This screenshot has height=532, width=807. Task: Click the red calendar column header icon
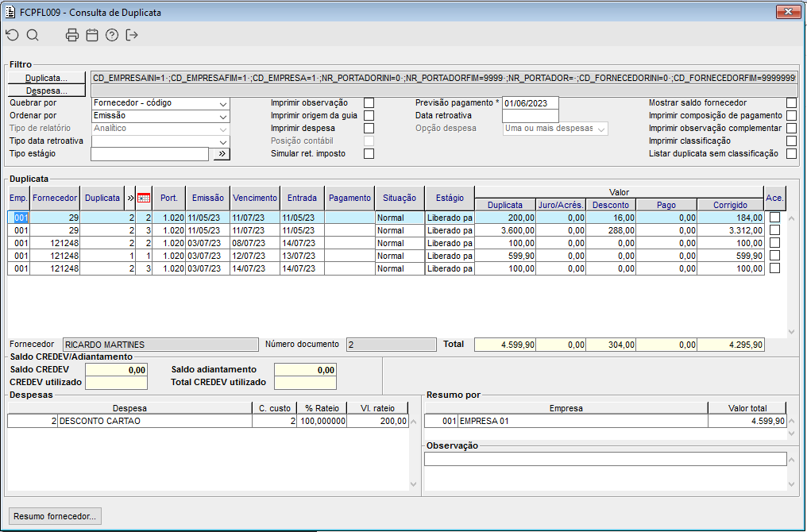[144, 198]
